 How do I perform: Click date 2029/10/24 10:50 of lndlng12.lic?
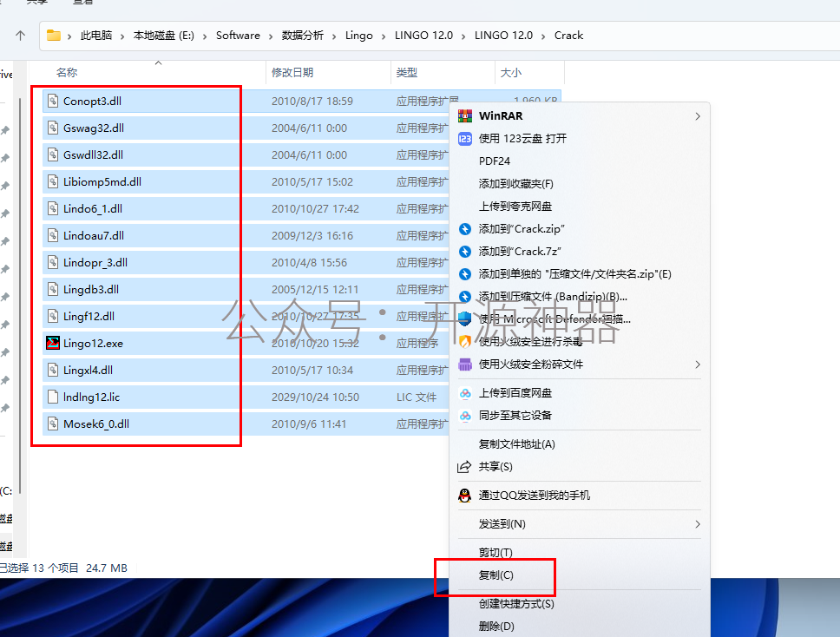click(x=315, y=397)
